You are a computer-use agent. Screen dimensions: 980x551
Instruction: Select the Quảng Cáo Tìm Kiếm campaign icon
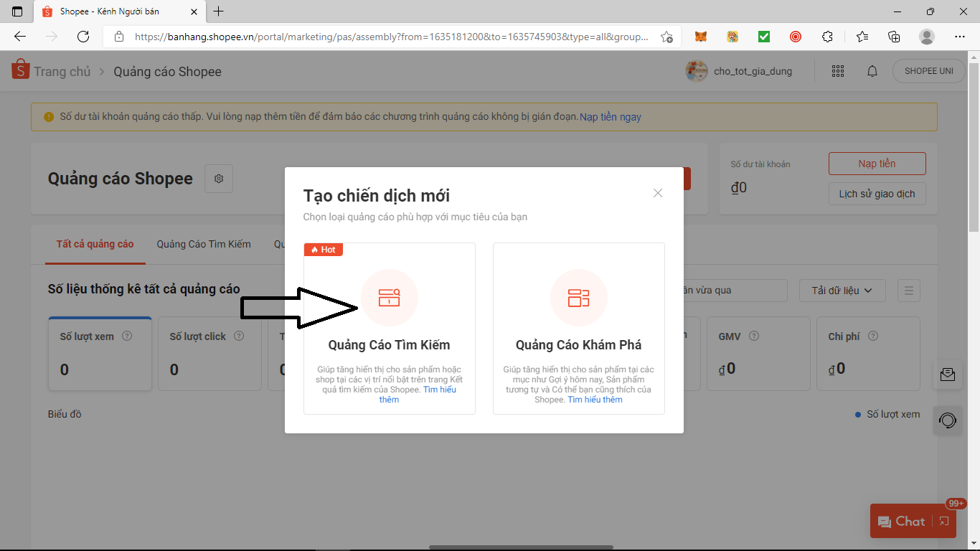[x=389, y=297]
